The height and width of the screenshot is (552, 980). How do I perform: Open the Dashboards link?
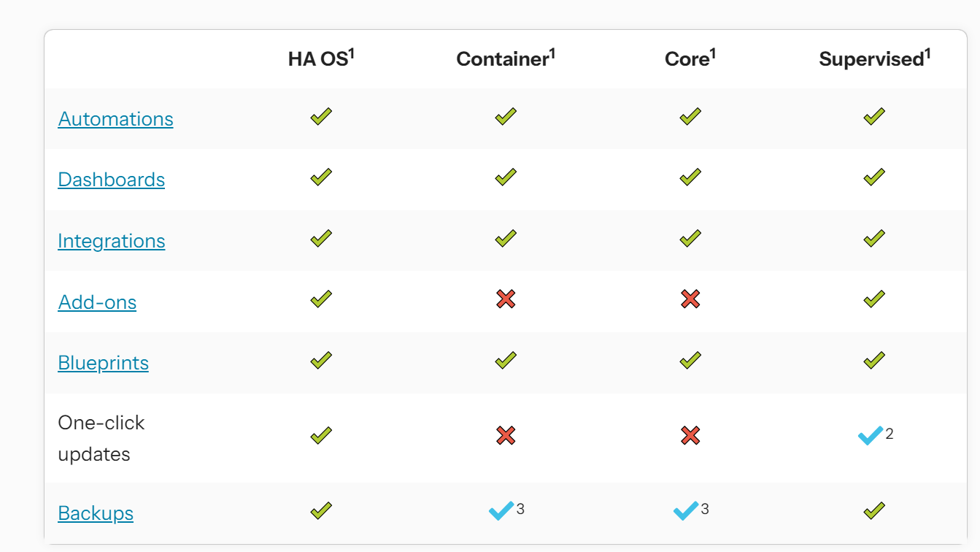pos(111,180)
